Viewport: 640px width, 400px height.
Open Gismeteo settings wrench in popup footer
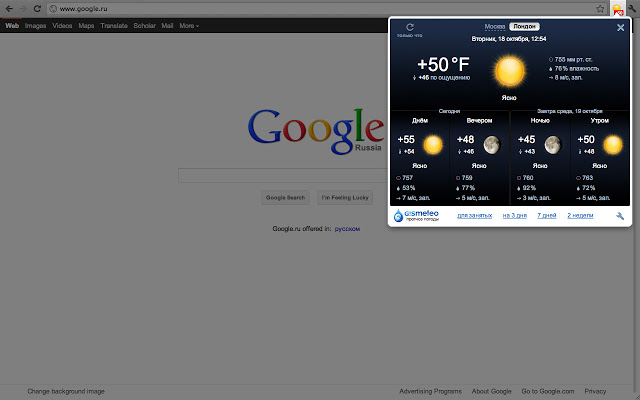pyautogui.click(x=620, y=216)
